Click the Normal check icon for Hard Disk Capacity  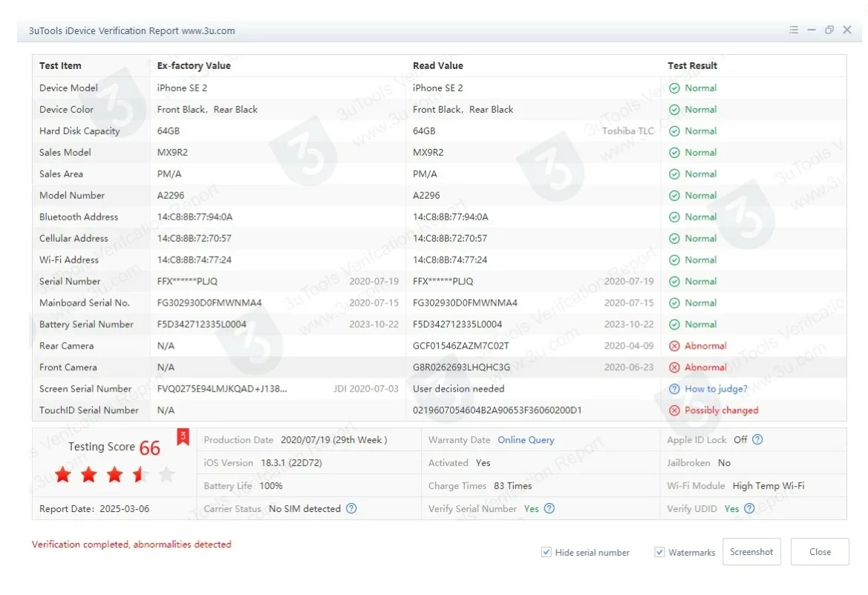click(x=674, y=131)
